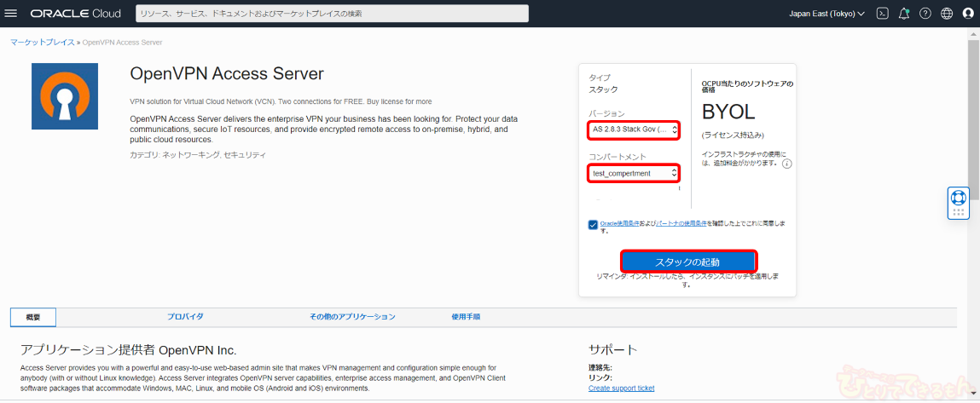Open Cloud Shell terminal icon

(x=883, y=14)
